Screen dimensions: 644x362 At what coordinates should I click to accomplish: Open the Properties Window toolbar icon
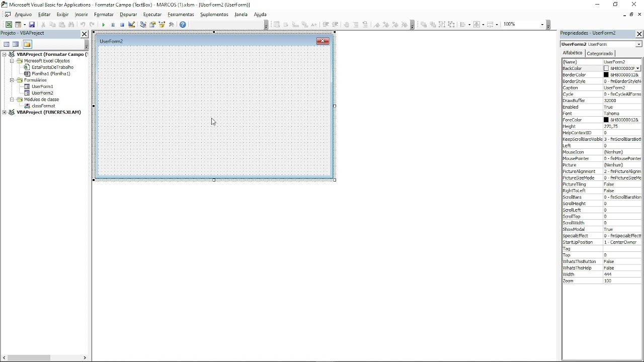click(152, 24)
